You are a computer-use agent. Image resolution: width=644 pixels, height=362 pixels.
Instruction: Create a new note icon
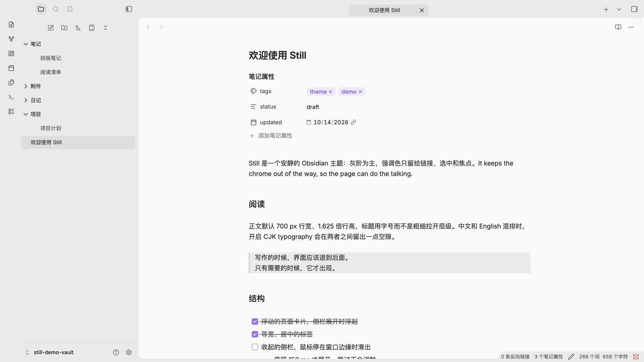click(51, 28)
